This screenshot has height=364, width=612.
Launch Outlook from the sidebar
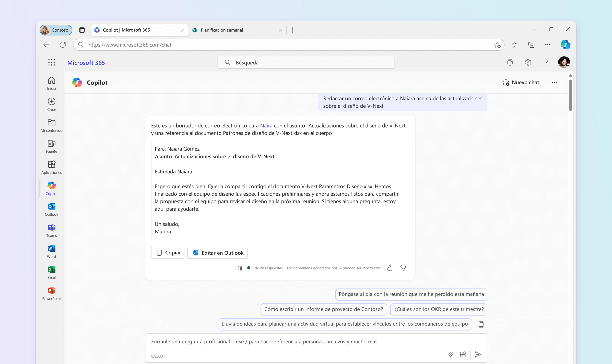[x=51, y=210]
